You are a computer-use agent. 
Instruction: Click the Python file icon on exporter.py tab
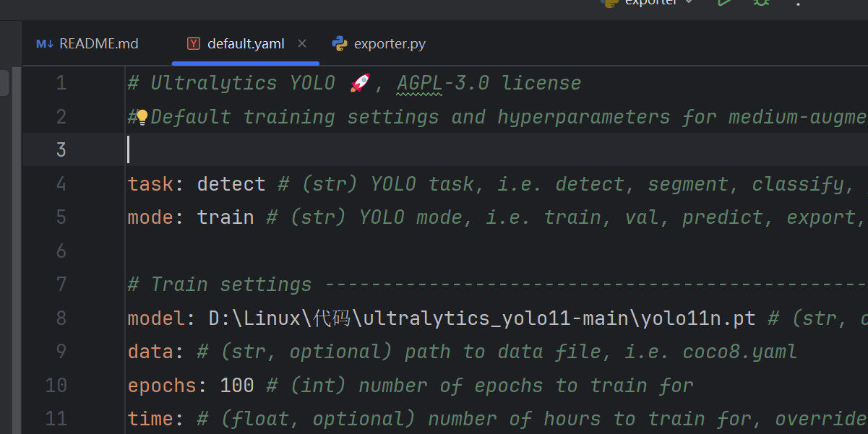[x=340, y=43]
